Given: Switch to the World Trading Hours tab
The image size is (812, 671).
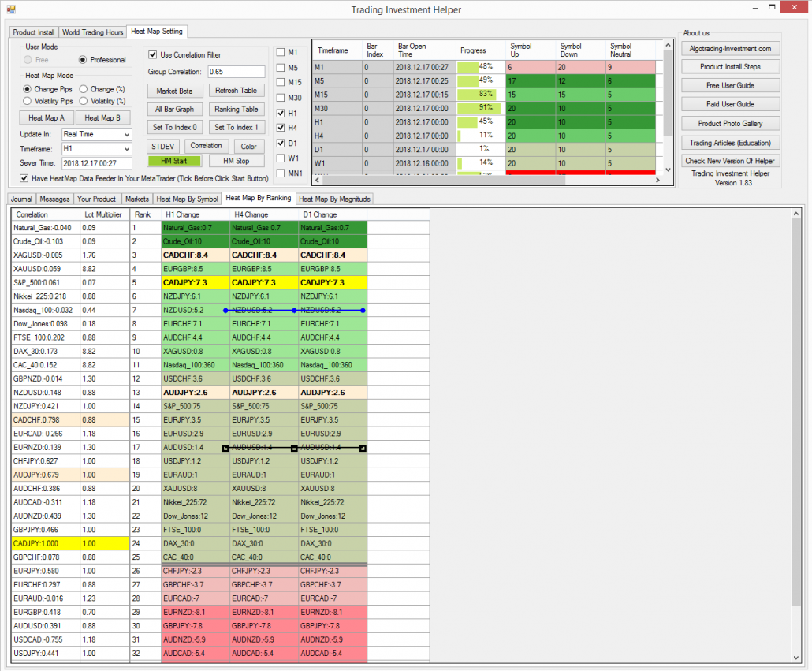Looking at the screenshot, I should pyautogui.click(x=92, y=32).
